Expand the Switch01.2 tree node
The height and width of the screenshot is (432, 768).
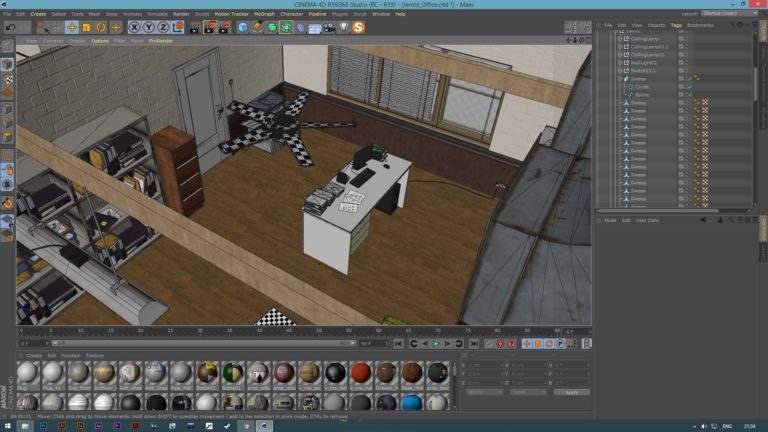tap(620, 71)
